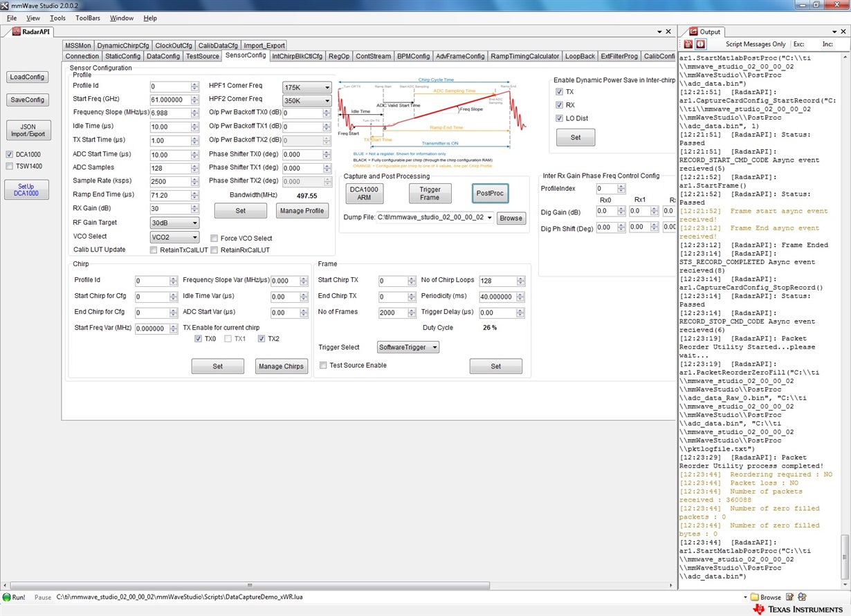This screenshot has width=851, height=616.
Task: Open the RampTimingCalculator tab
Action: 525,57
